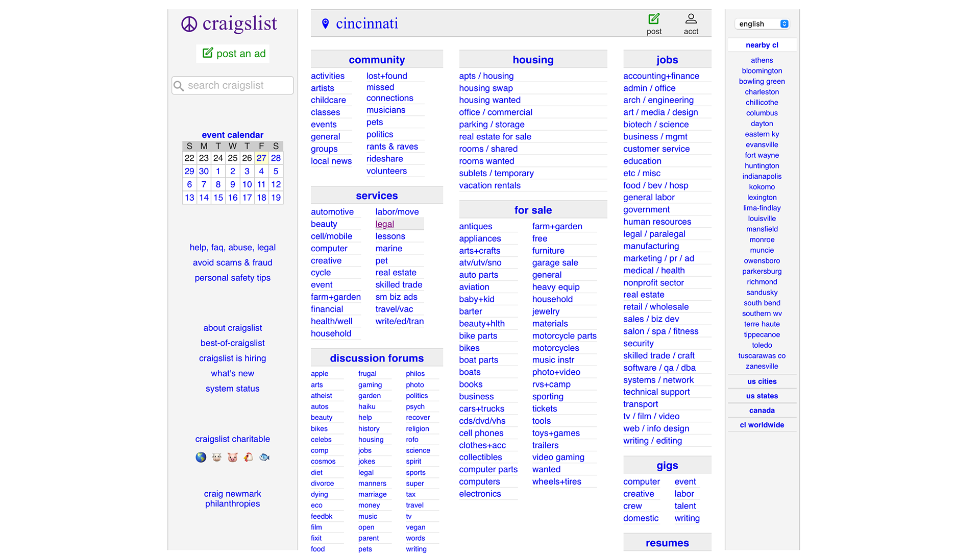Open the vegan discussion forum

[415, 527]
